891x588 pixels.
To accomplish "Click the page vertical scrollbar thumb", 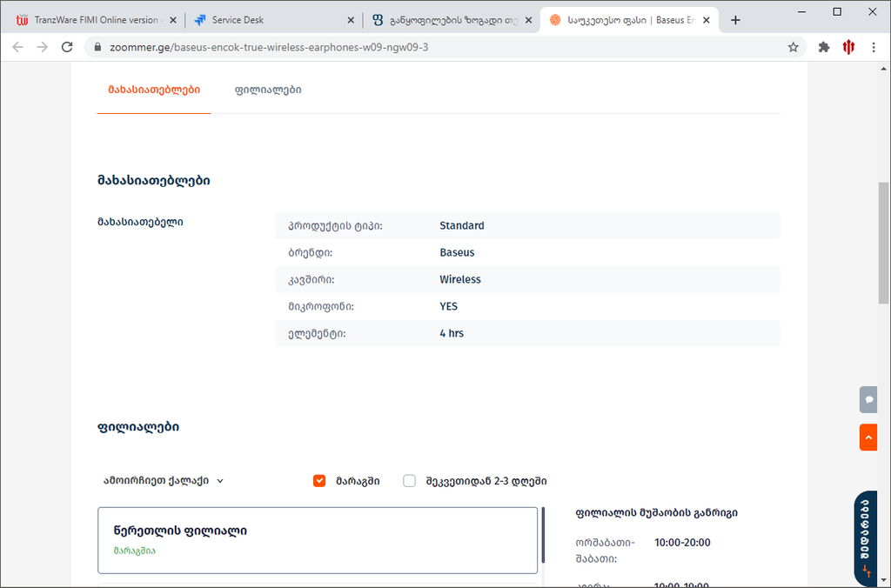I will pyautogui.click(x=884, y=243).
